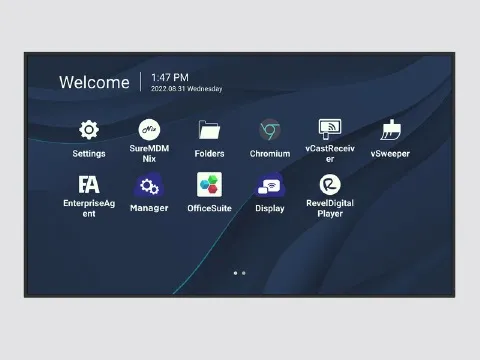Open the Folders app icon
The height and width of the screenshot is (360, 480).
click(x=209, y=129)
